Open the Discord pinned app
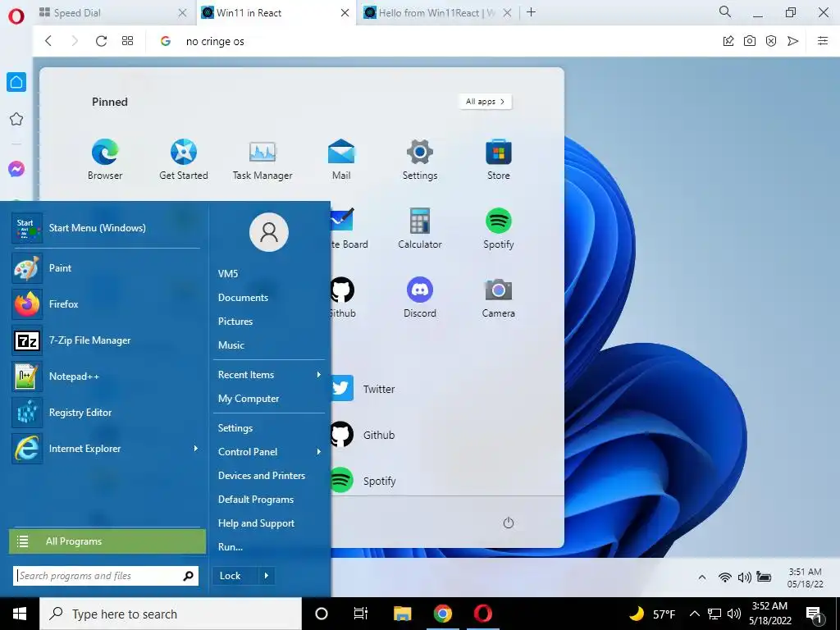The height and width of the screenshot is (630, 840). pos(420,297)
